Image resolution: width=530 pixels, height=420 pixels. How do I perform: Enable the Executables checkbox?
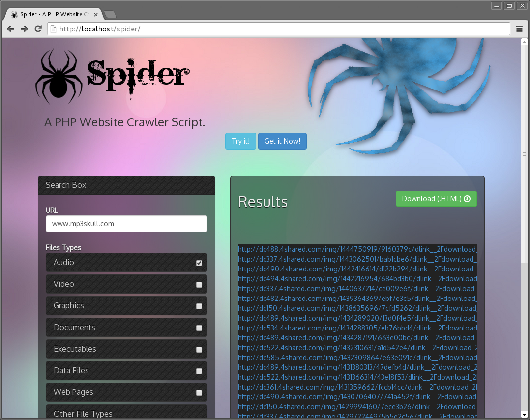pyautogui.click(x=199, y=349)
